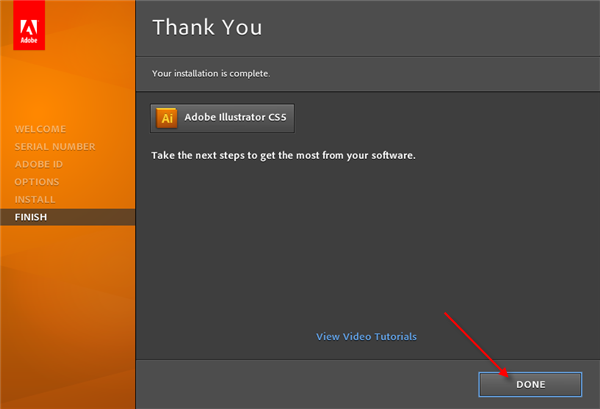Viewport: 600px width, 409px height.
Task: Click the DONE button
Action: coord(530,384)
